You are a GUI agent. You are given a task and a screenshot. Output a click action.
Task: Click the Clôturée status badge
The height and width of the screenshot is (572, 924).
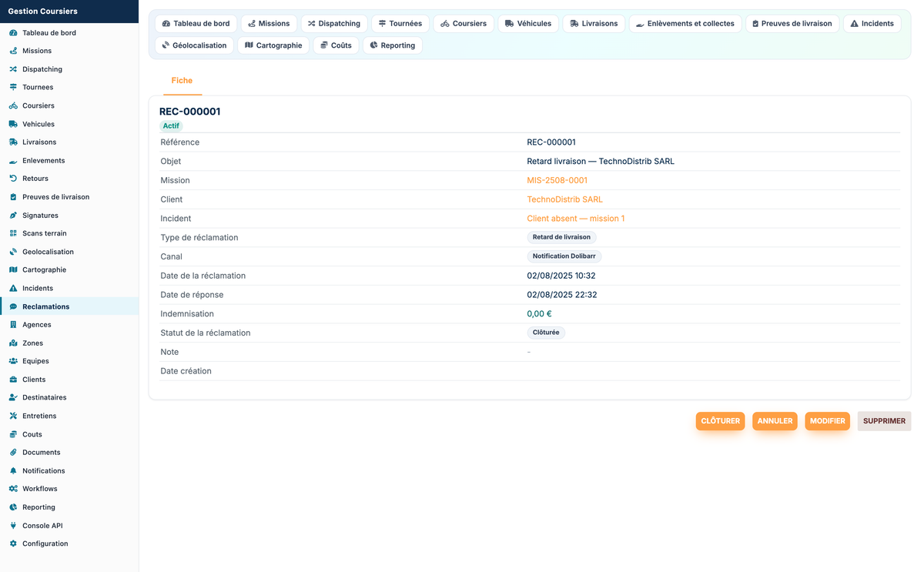pyautogui.click(x=546, y=333)
